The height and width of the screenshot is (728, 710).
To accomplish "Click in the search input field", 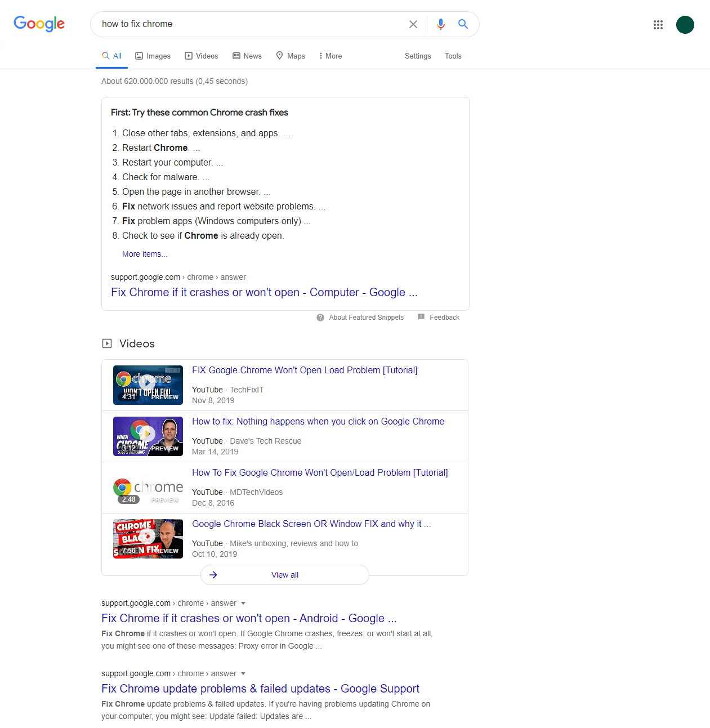I will (x=251, y=24).
